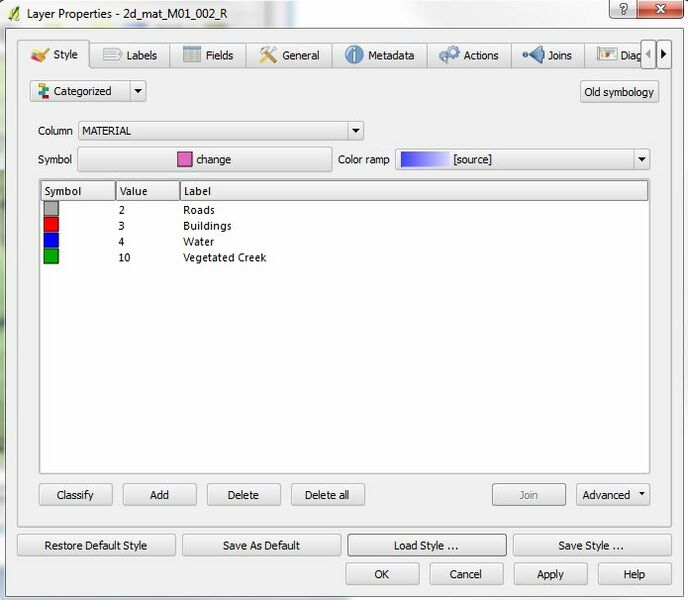Image resolution: width=688 pixels, height=600 pixels.
Task: Click the Actions gear icon
Action: point(449,55)
